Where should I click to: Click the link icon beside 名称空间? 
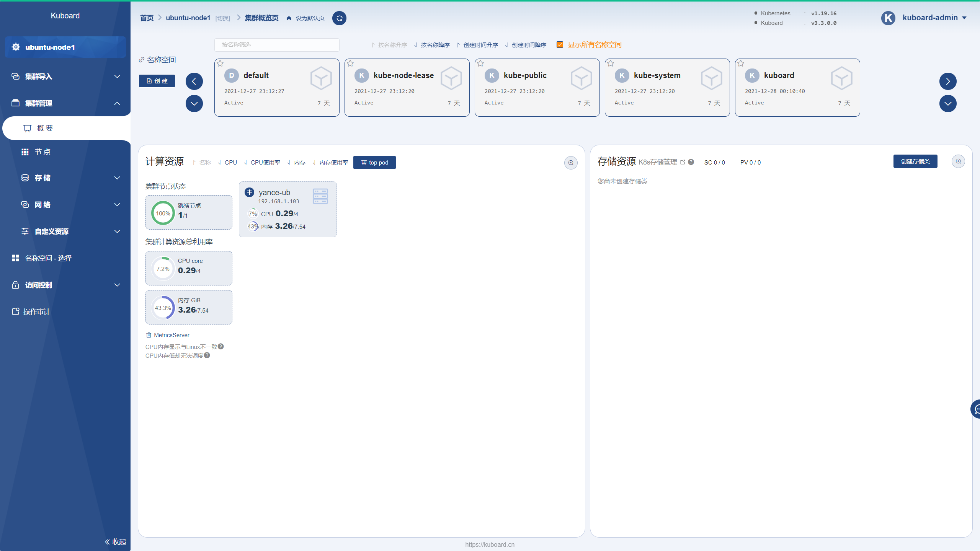point(142,60)
